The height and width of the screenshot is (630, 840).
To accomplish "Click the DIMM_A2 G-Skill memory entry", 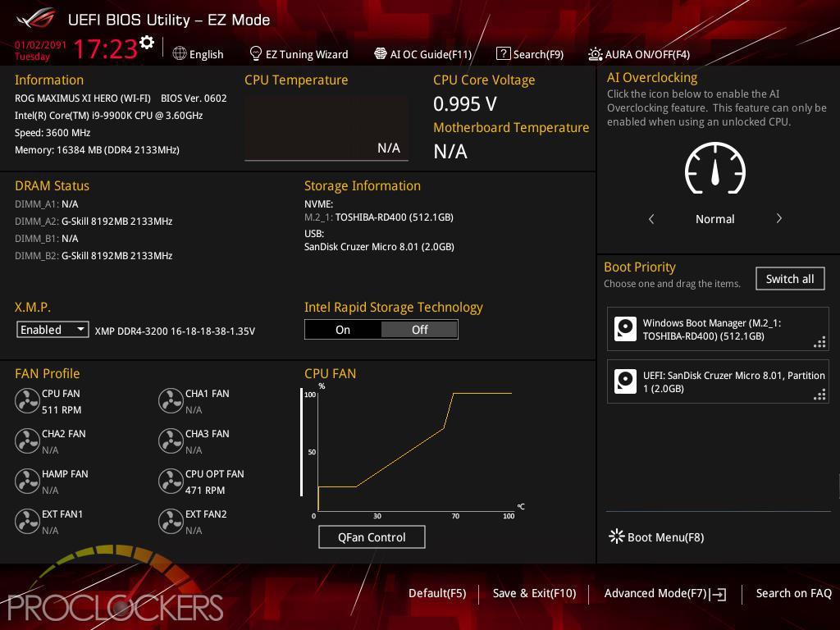I will click(94, 221).
